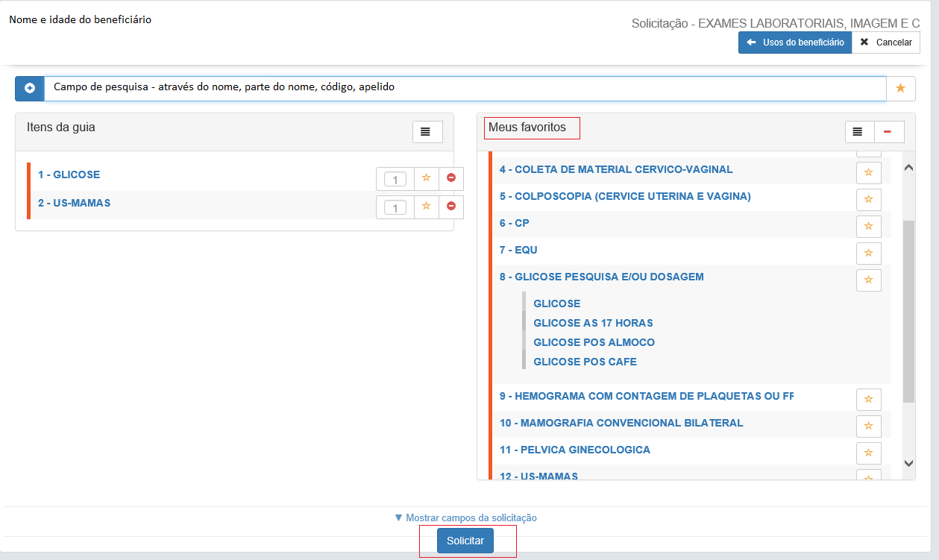Toggle favorite star for GLICOSE guide item

click(x=426, y=178)
